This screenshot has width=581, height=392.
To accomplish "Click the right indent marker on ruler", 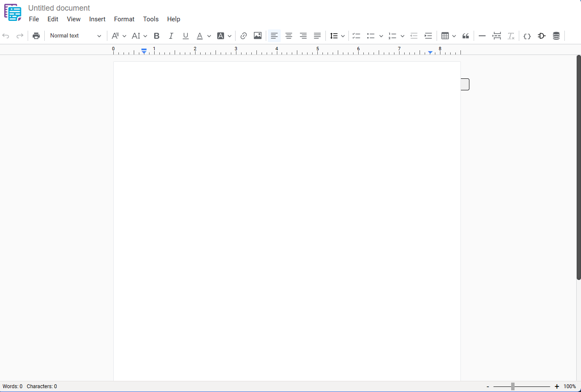I will pos(430,52).
